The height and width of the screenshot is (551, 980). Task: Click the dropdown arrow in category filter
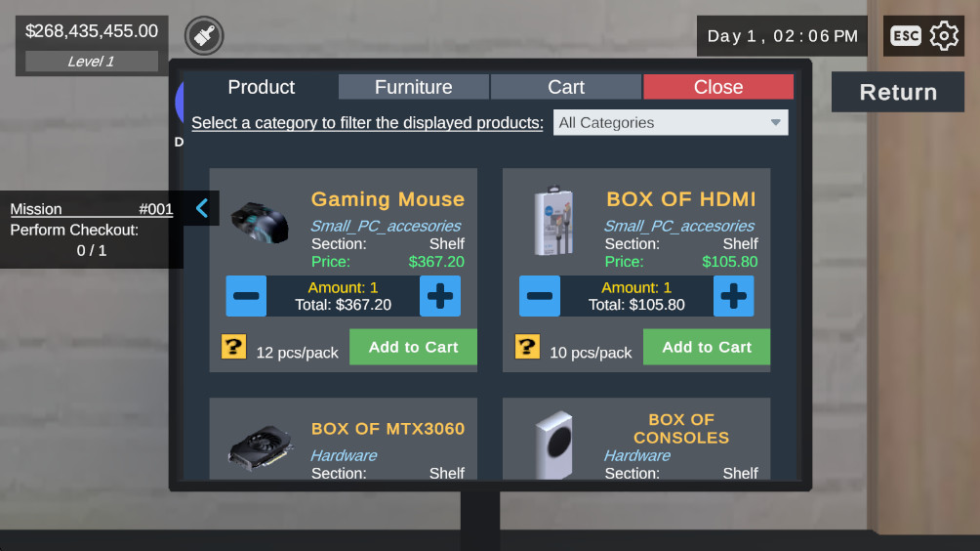pyautogui.click(x=776, y=122)
